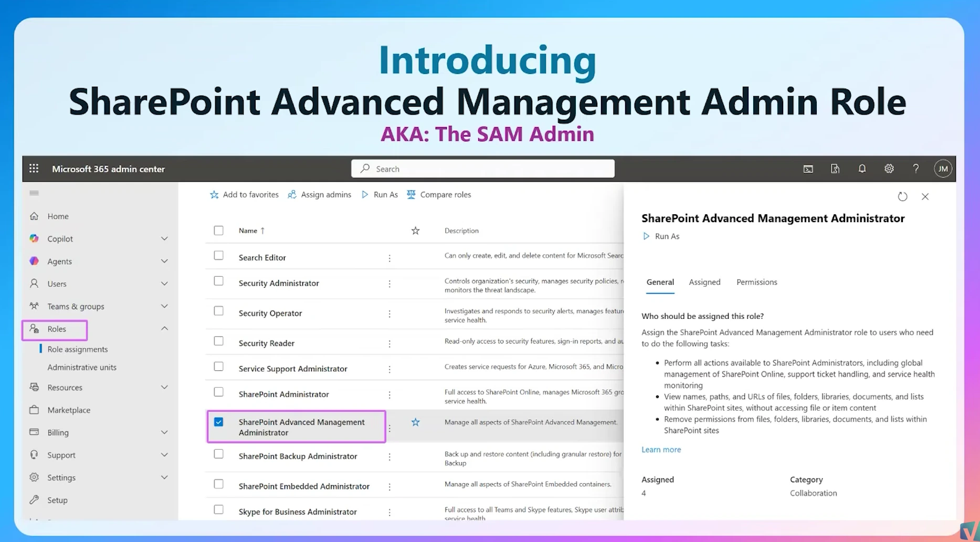Expand the Agents navigation section

point(164,261)
